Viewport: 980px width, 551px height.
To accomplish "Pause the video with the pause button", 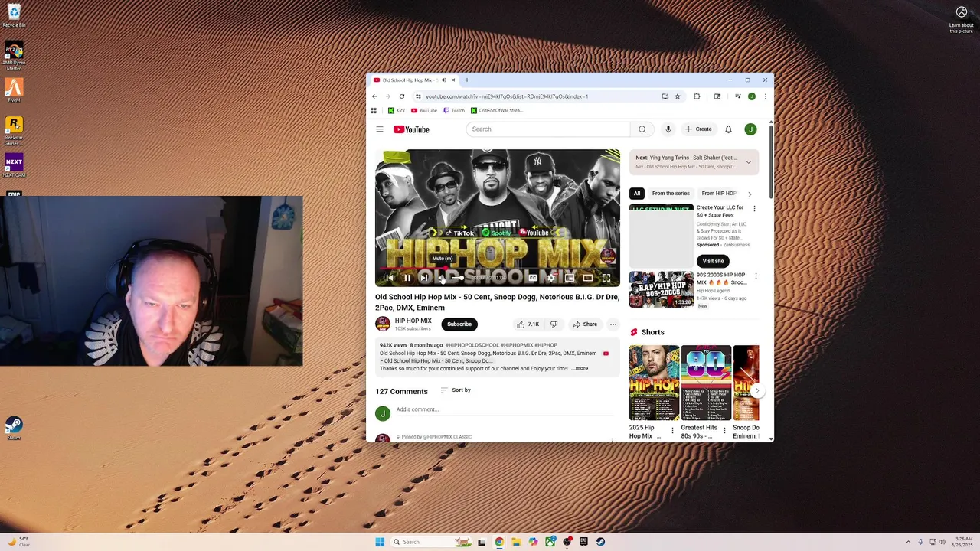I will [407, 278].
